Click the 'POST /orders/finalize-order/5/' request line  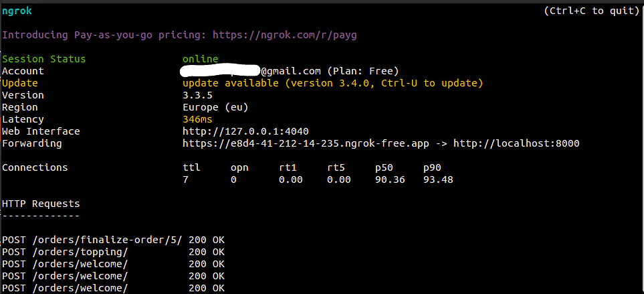point(92,240)
